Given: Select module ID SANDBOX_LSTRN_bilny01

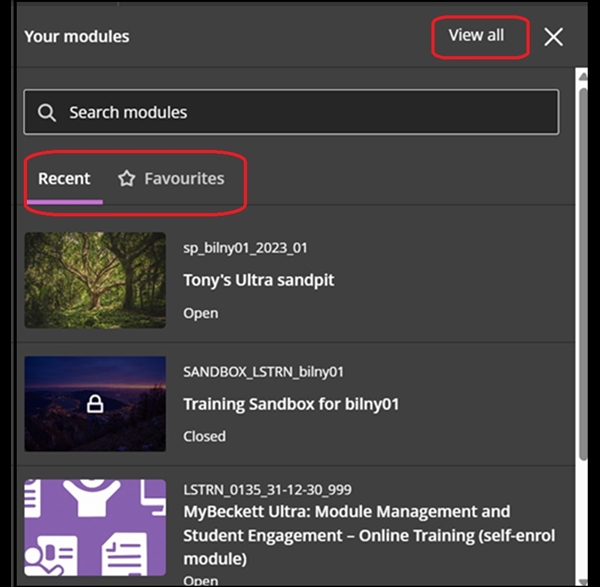Looking at the screenshot, I should click(x=264, y=372).
